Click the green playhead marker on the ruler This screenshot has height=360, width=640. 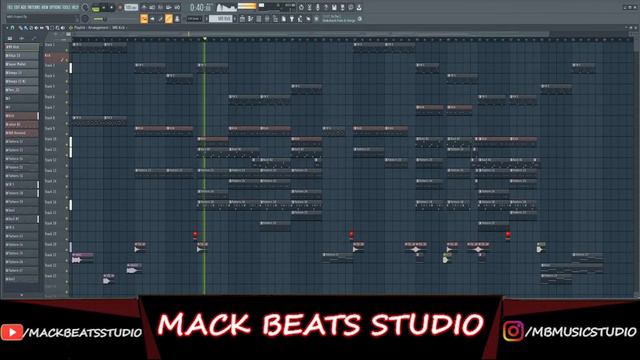tap(204, 39)
